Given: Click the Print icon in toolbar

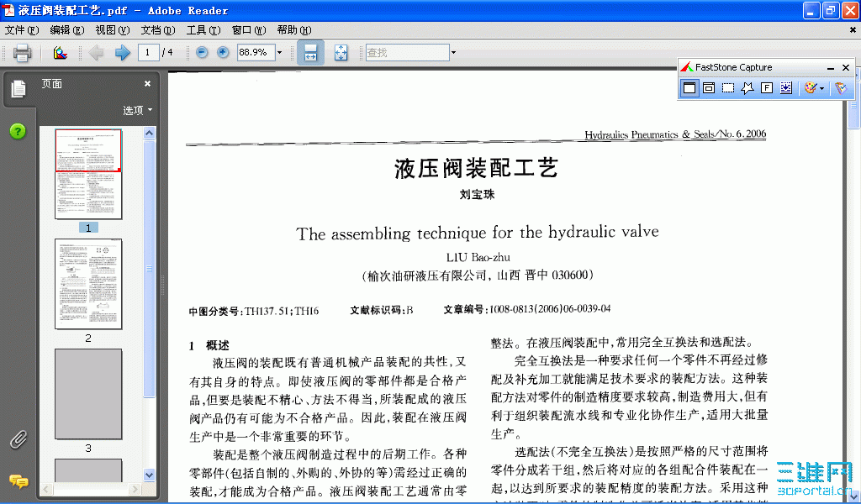Looking at the screenshot, I should 22,53.
